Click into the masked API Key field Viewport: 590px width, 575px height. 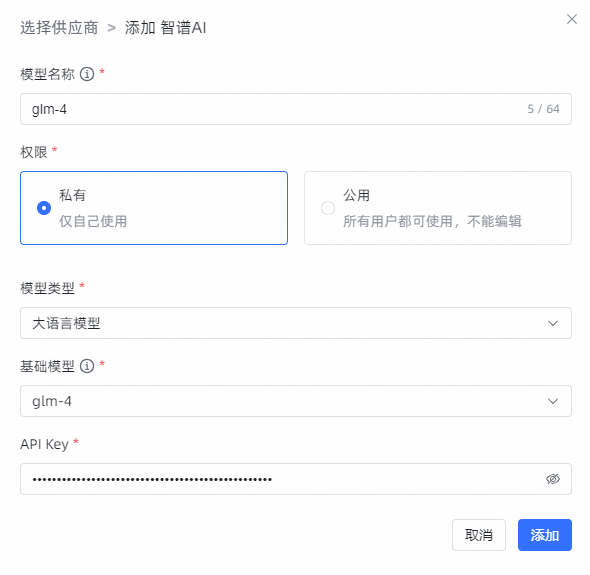click(x=296, y=479)
